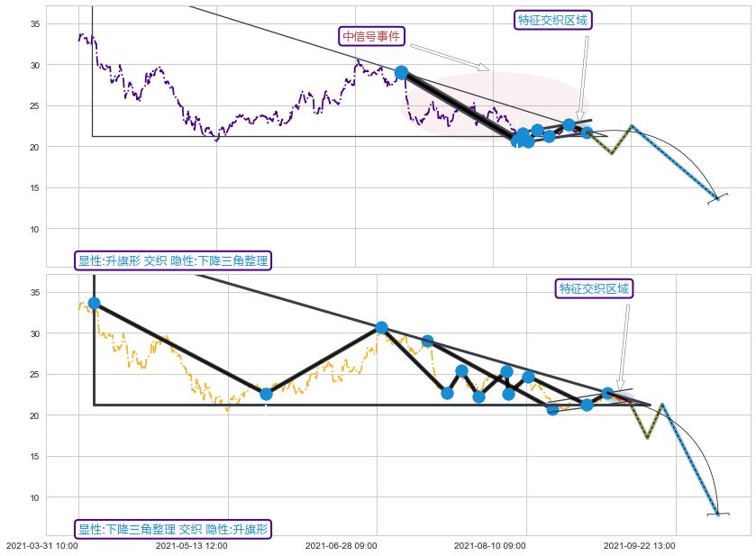Screen dimensions: 756x556
Task: Select bottom chart's blue peak marker near 2021-06-28
Action: (381, 327)
